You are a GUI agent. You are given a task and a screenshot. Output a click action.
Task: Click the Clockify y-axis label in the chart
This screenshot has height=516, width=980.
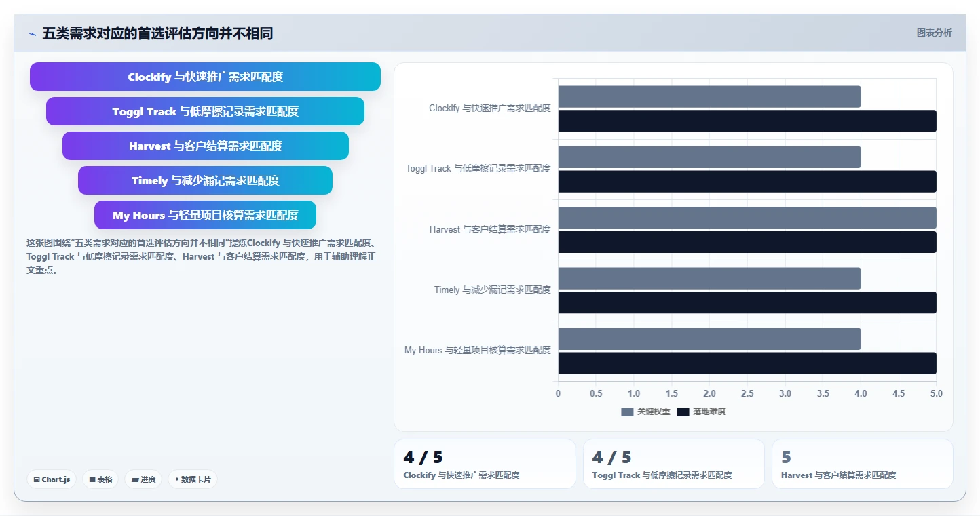click(489, 108)
